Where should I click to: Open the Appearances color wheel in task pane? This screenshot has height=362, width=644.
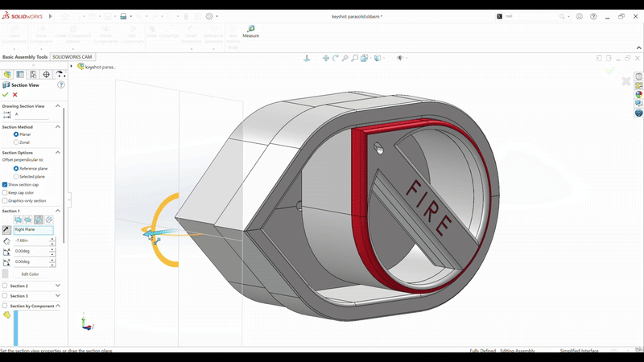coord(638,94)
